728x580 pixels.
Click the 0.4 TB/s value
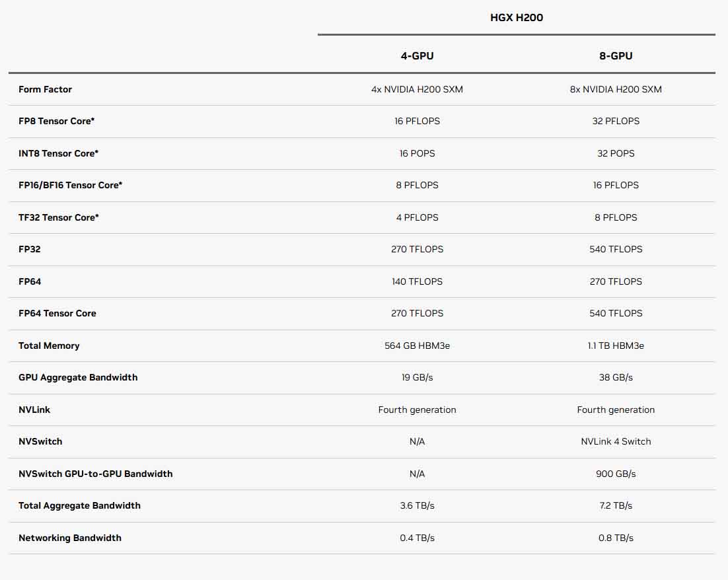pos(417,538)
